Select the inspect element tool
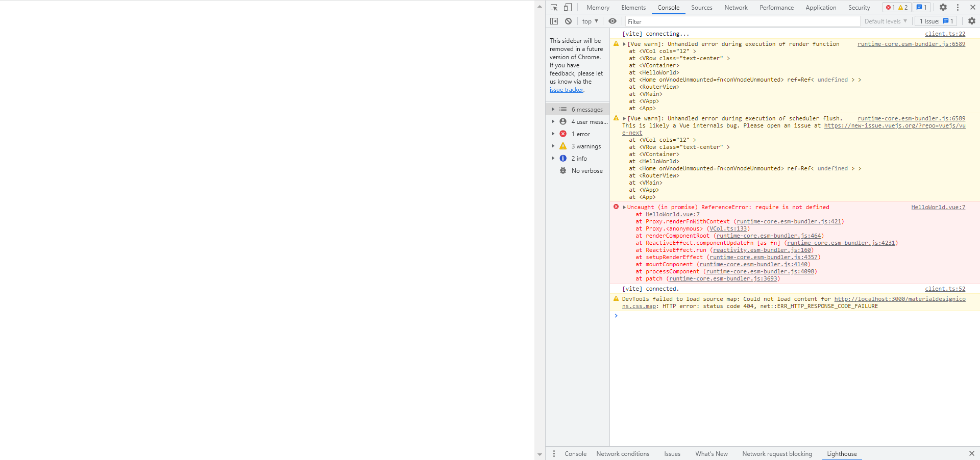The height and width of the screenshot is (460, 980). click(553, 7)
